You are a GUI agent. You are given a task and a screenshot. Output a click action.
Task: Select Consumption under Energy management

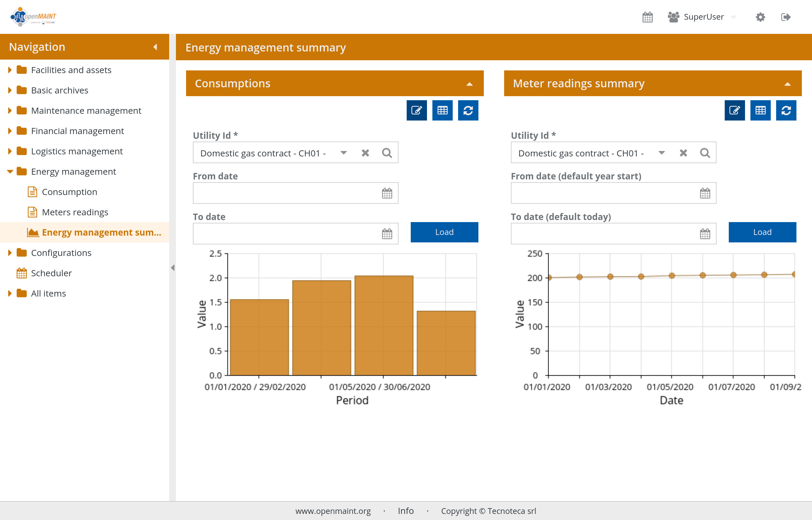point(69,192)
